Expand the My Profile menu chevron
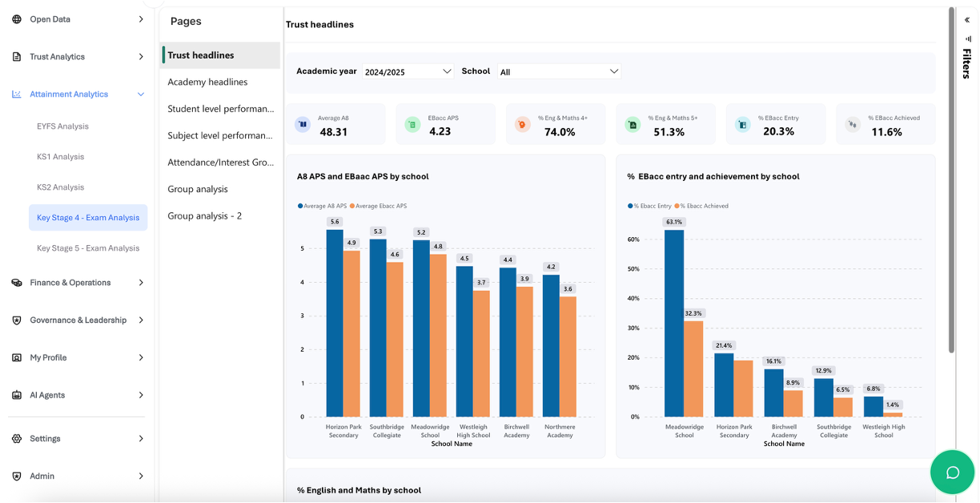 pyautogui.click(x=141, y=358)
